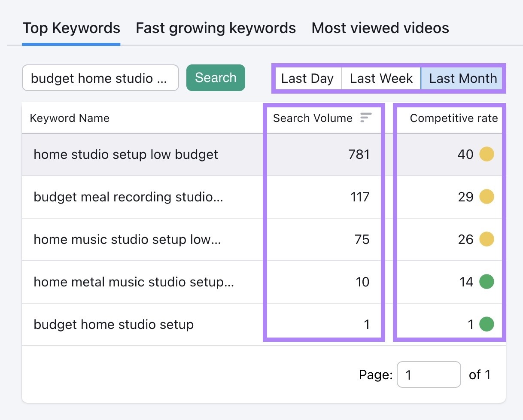Click competitive rate value 26

tap(465, 239)
